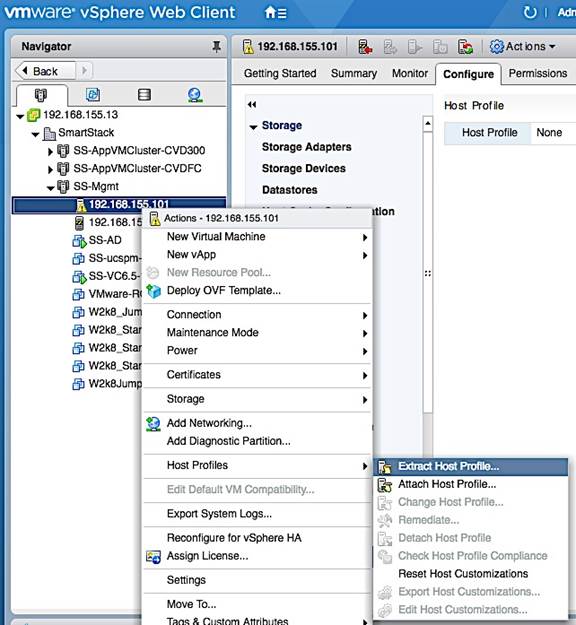The width and height of the screenshot is (576, 625).
Task: Open Storage Devices in Configure
Action: (x=304, y=169)
